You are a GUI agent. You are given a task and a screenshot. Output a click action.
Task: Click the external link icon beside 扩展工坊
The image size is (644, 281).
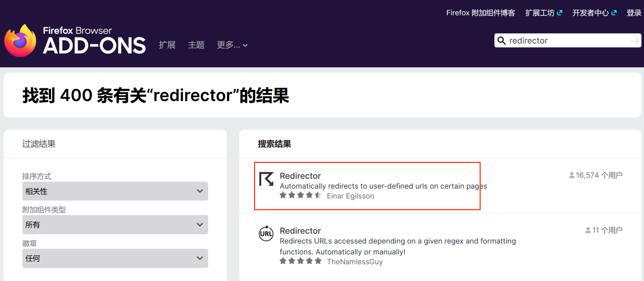[x=560, y=13]
